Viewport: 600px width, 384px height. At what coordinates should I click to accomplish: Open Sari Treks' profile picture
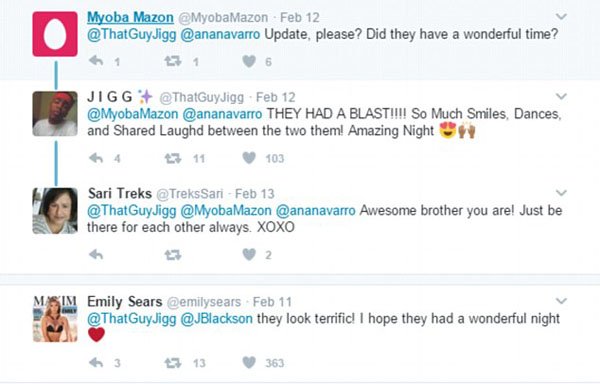[x=55, y=211]
